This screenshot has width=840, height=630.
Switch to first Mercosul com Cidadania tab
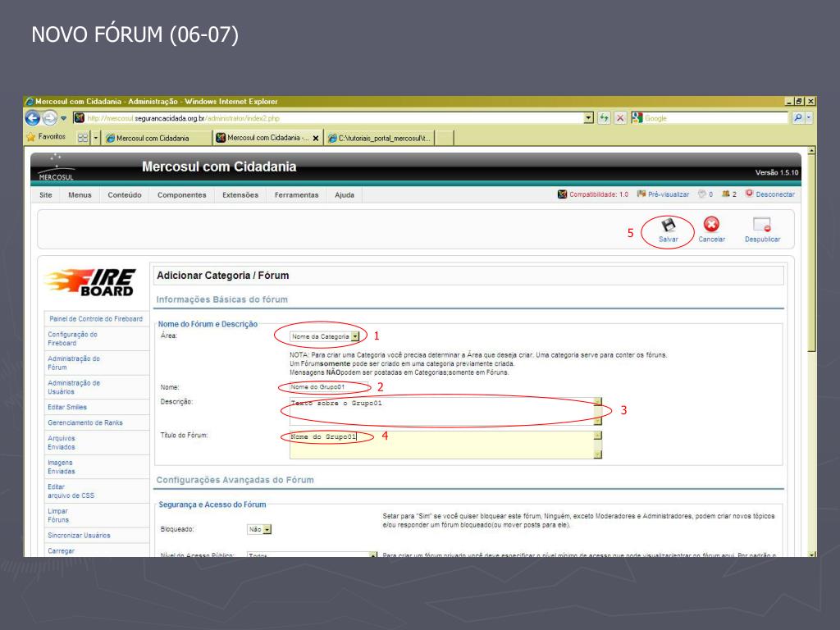pyautogui.click(x=157, y=138)
